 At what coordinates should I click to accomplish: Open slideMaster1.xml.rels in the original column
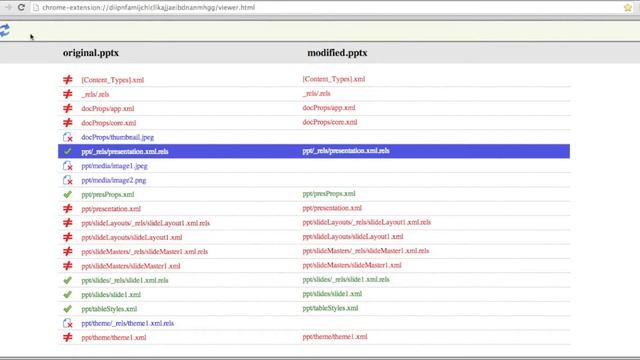pos(144,252)
